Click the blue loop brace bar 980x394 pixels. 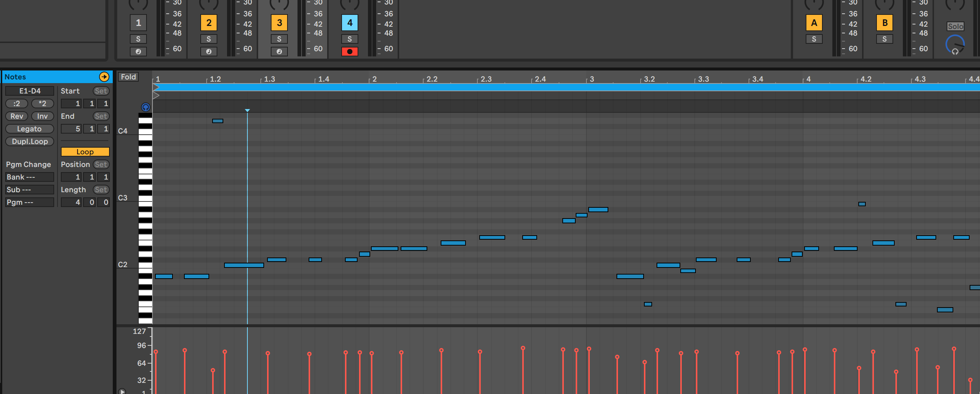click(x=566, y=87)
